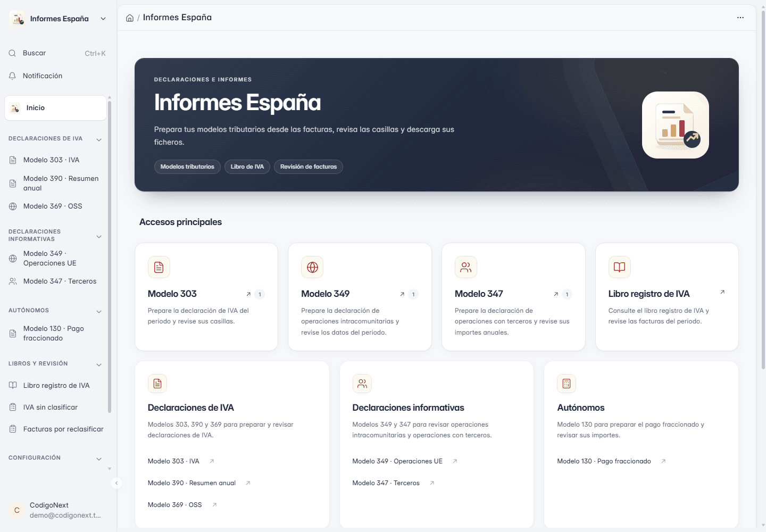Click the IVA sin clasificar clipboard icon
The height and width of the screenshot is (532, 766).
13,408
